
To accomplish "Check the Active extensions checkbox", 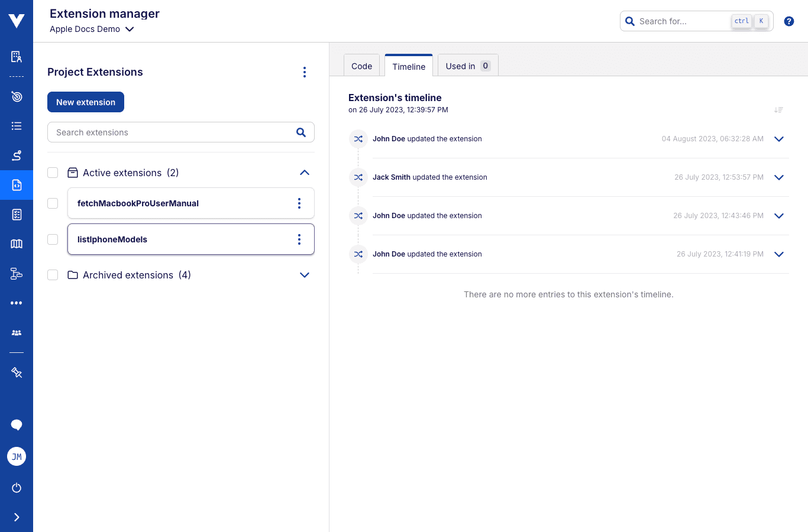I will [x=53, y=173].
